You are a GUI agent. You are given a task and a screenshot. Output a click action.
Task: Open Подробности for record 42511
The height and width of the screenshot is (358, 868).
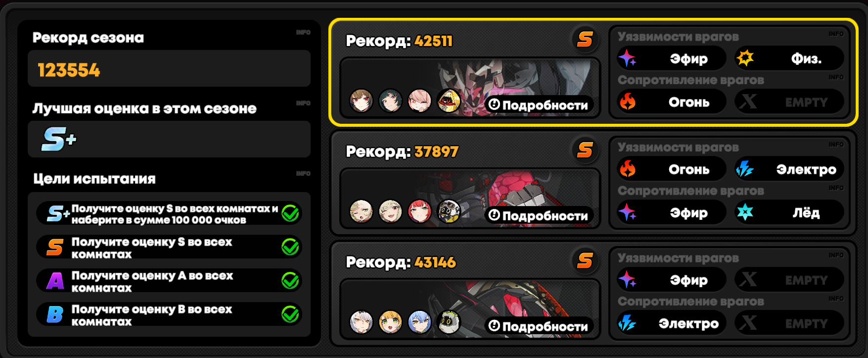pos(538,105)
